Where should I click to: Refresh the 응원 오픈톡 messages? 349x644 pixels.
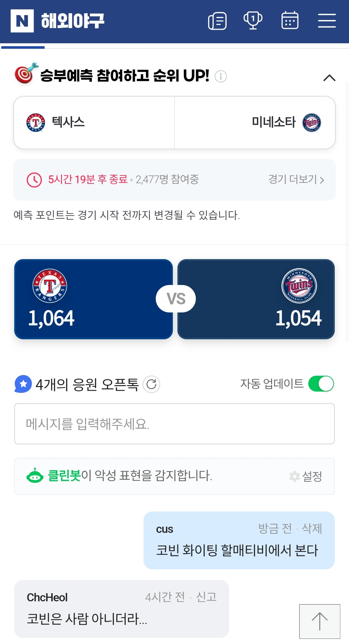coord(151,384)
